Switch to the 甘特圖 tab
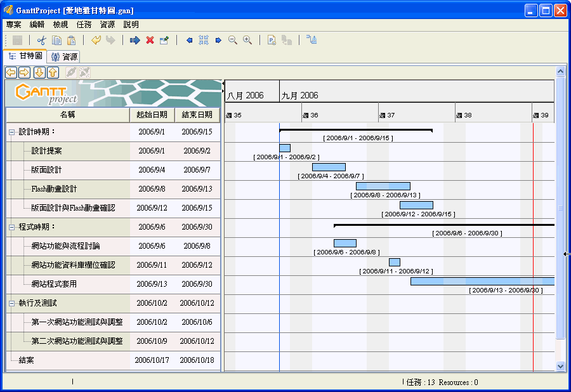This screenshot has height=392, width=571. tap(25, 56)
